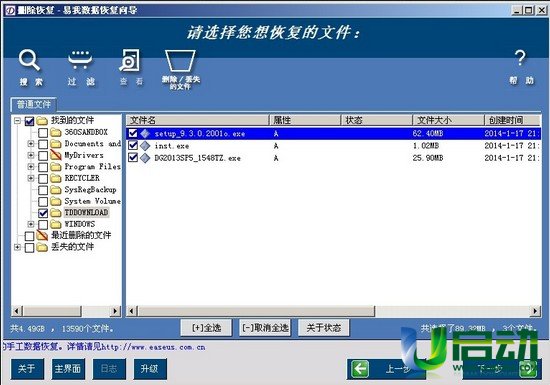The image size is (550, 385).
Task: Click the RECYCLER folder icon
Action: click(55, 178)
